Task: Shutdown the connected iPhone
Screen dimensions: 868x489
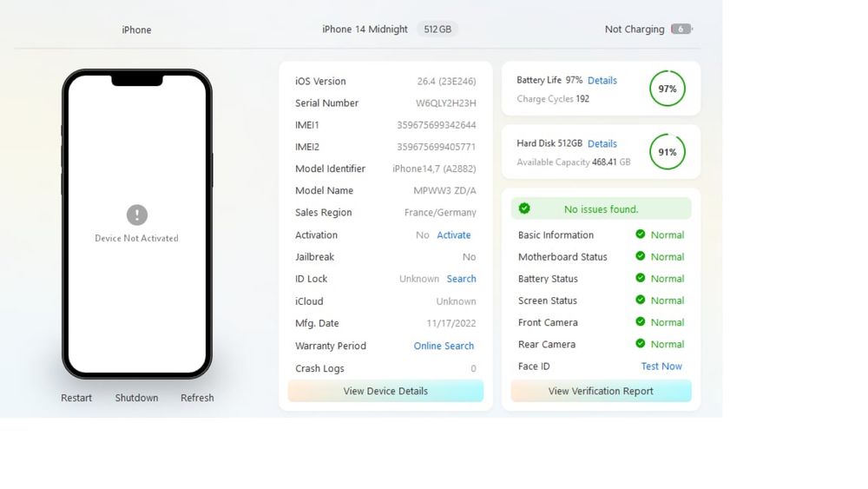Action: pos(137,398)
